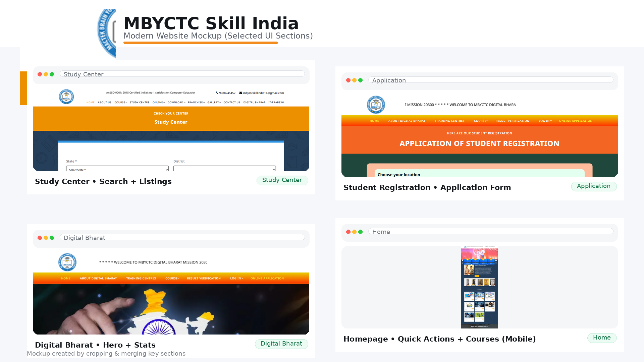Click phone icon beside 9088245452

pos(217,93)
